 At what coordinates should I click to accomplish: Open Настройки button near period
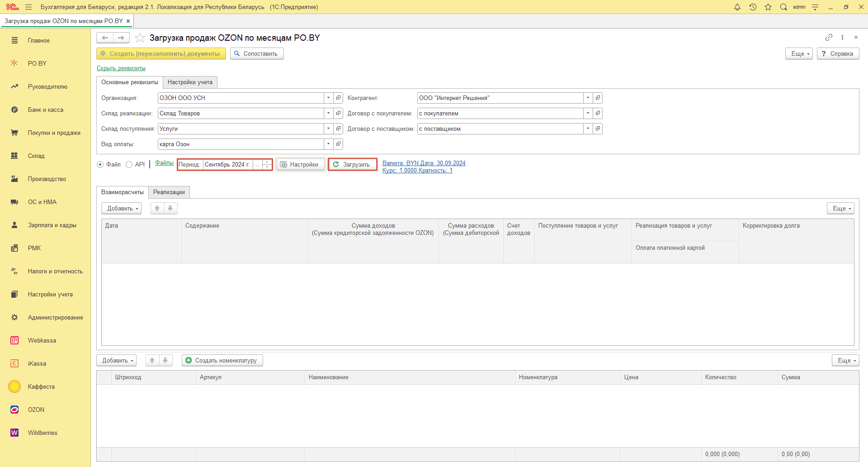click(x=301, y=164)
